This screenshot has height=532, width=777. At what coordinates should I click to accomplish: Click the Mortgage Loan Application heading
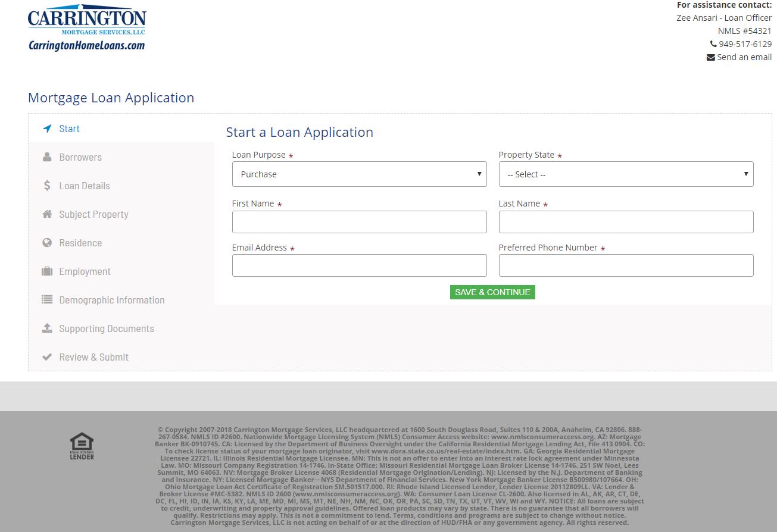[x=111, y=98]
